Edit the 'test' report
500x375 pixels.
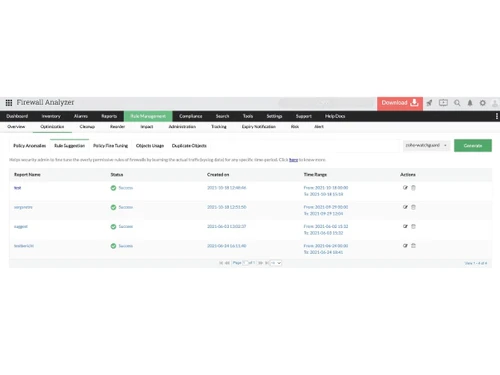tap(405, 188)
